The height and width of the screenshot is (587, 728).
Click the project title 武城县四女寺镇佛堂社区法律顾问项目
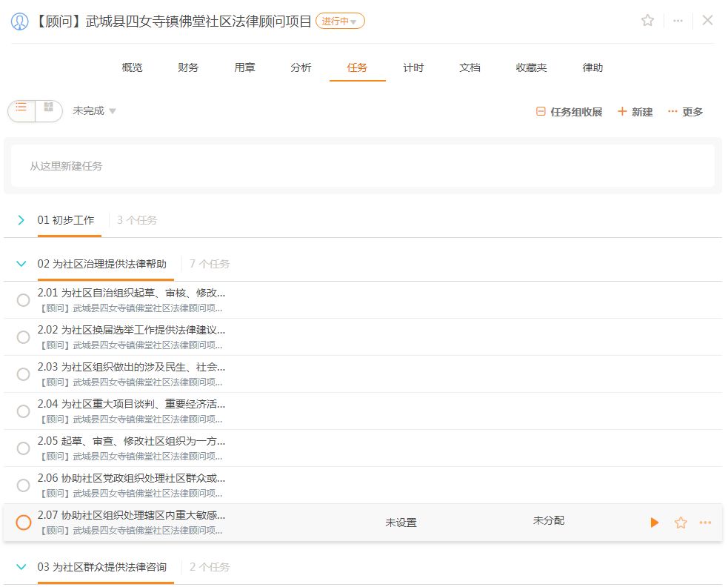point(198,21)
